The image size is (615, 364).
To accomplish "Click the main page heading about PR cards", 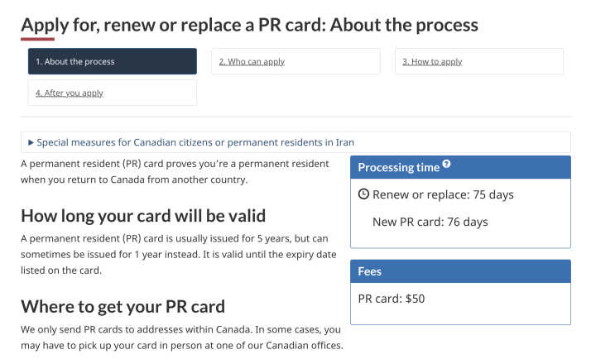I will tap(249, 24).
